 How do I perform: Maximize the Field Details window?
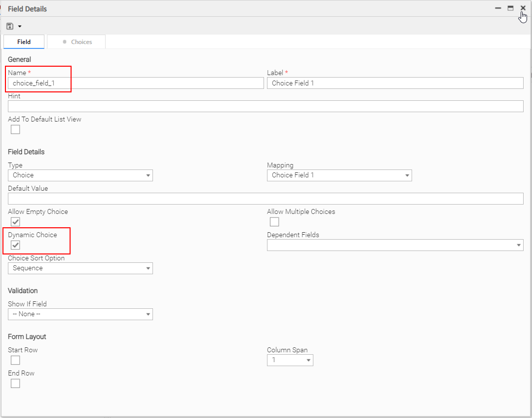click(510, 8)
